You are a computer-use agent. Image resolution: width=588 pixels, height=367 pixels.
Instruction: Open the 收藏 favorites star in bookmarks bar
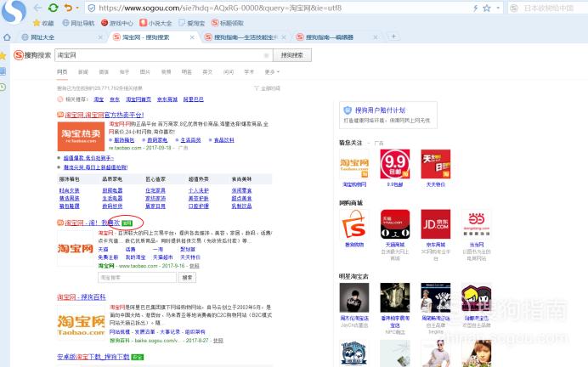click(43, 23)
